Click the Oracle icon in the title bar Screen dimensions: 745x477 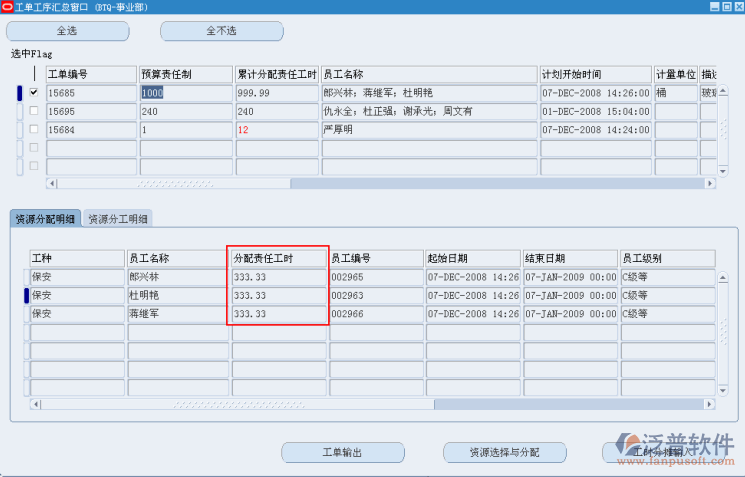[x=7, y=7]
